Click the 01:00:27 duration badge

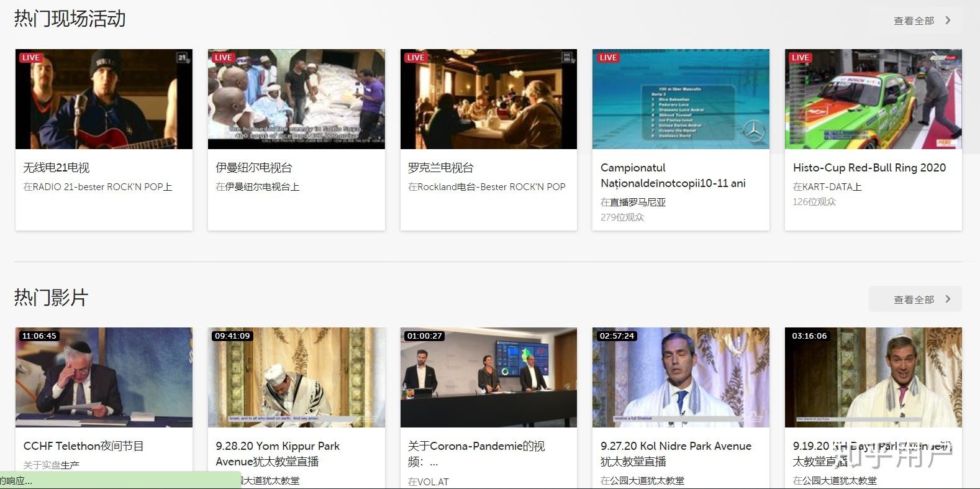(x=425, y=336)
